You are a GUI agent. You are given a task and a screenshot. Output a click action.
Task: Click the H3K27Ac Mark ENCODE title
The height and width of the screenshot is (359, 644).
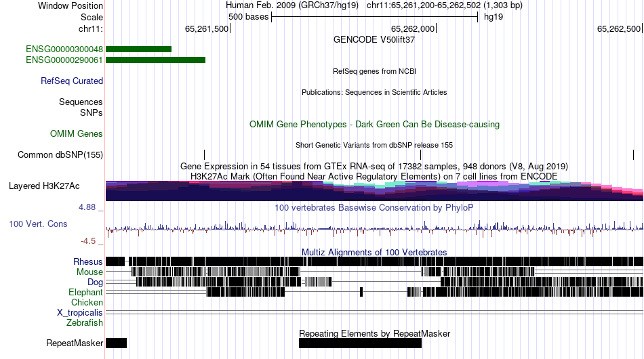tap(374, 176)
